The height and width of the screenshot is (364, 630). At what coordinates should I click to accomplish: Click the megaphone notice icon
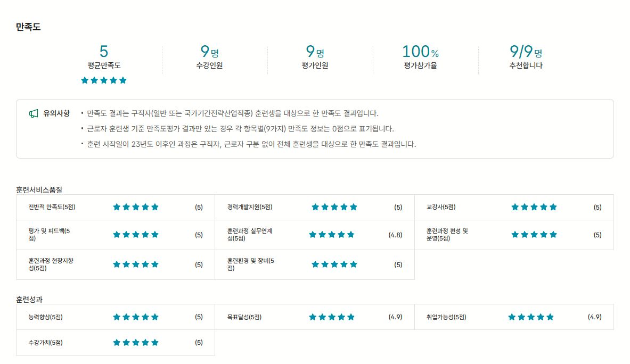34,113
